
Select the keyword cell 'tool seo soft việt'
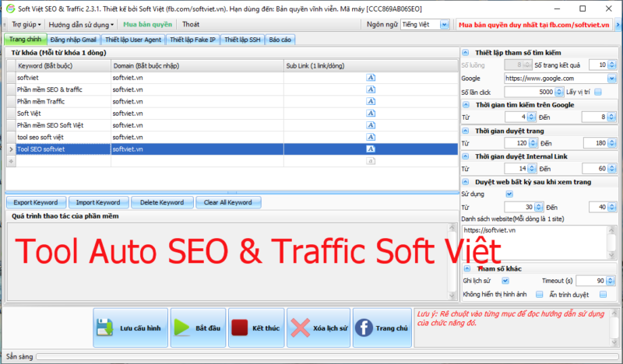(63, 138)
